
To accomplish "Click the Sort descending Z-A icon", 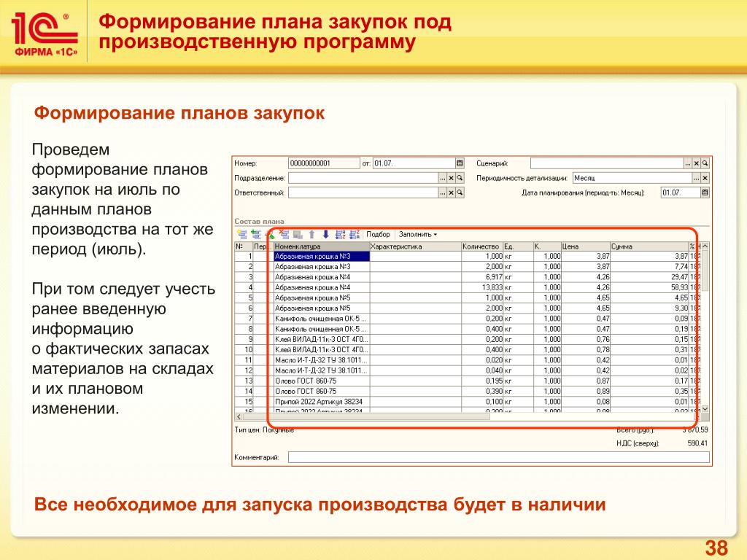I will tap(355, 234).
